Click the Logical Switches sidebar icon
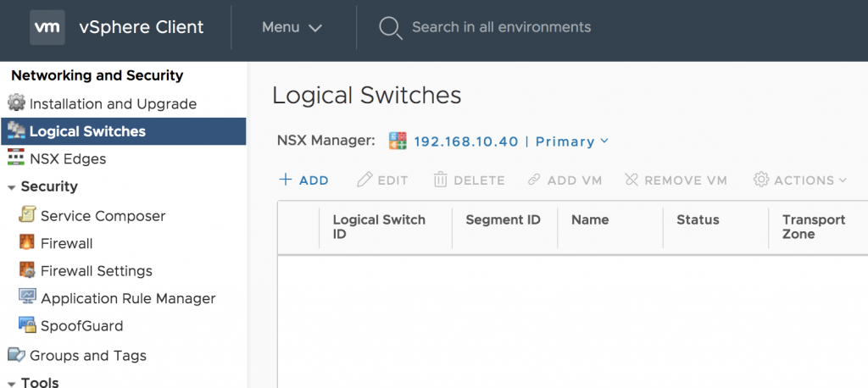Viewport: 868px width, 388px height. coord(17,131)
